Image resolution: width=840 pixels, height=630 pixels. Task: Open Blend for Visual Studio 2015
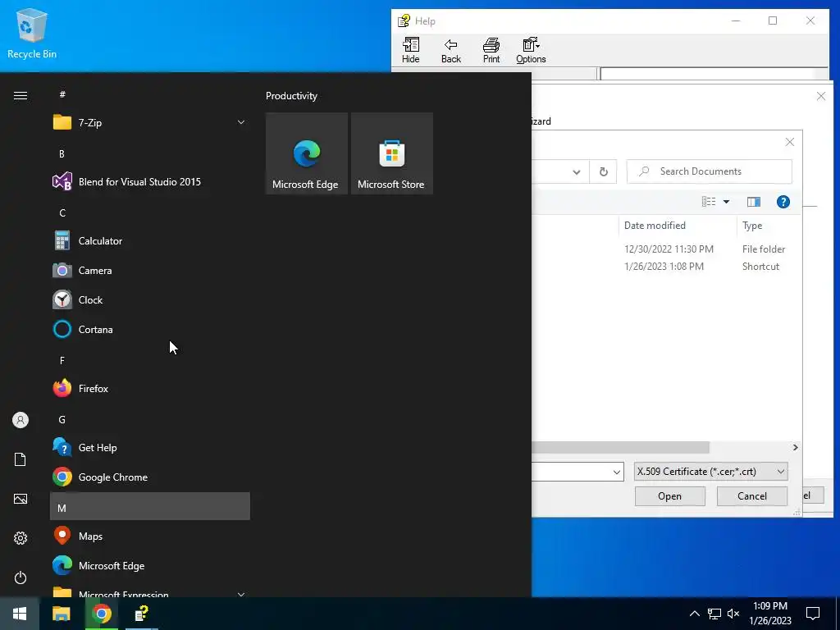[150, 181]
